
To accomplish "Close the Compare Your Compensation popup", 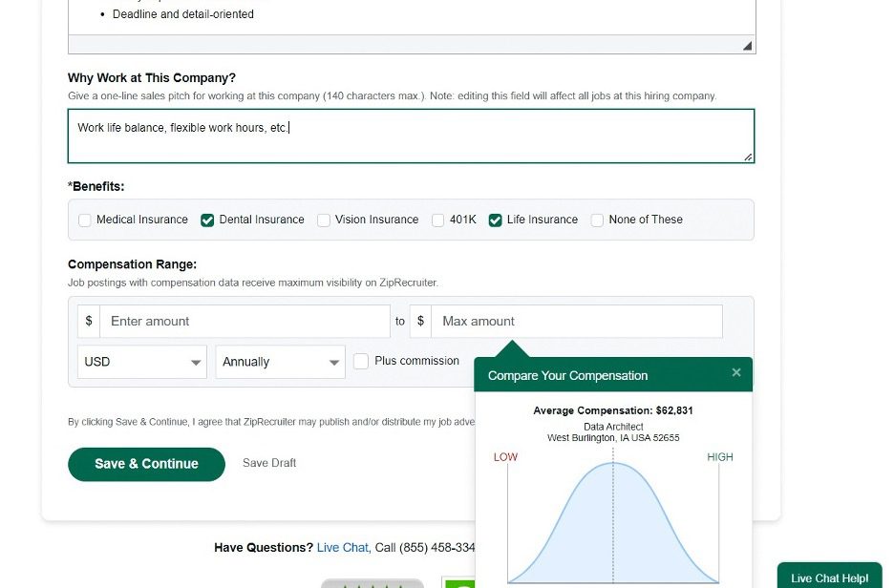I will [735, 373].
